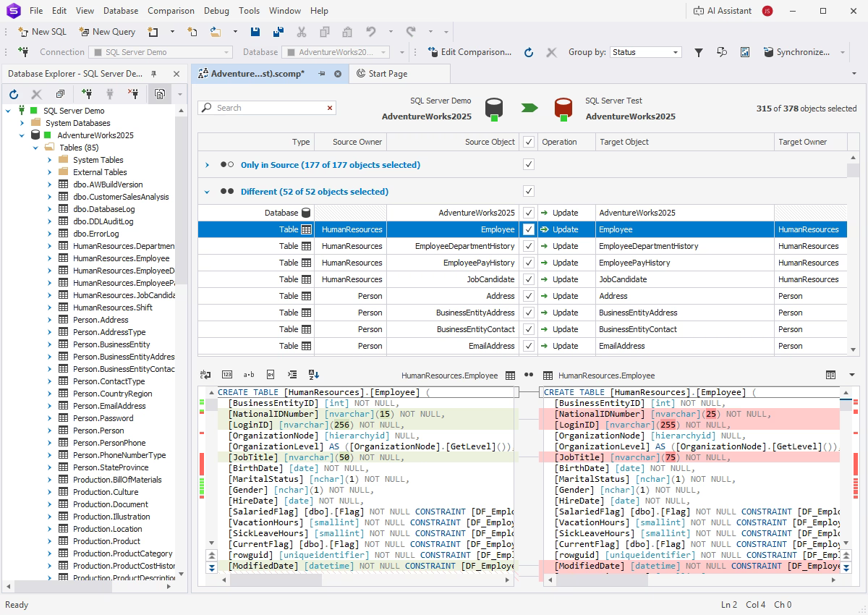Expand the dbo.AWBuildVersion tree node
The image size is (868, 615).
point(49,184)
